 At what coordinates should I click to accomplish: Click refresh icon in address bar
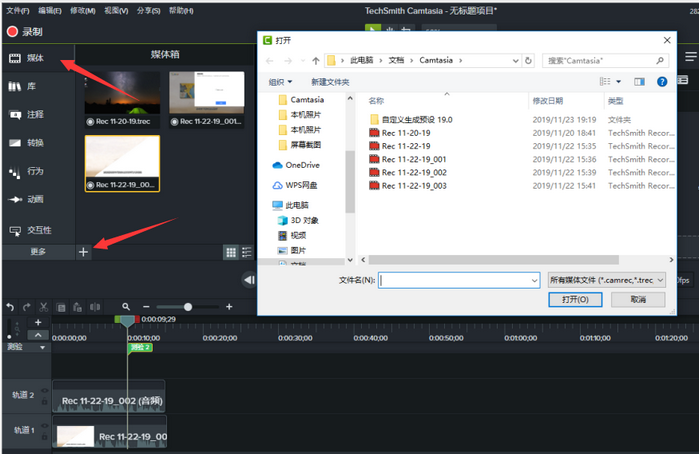pyautogui.click(x=528, y=61)
